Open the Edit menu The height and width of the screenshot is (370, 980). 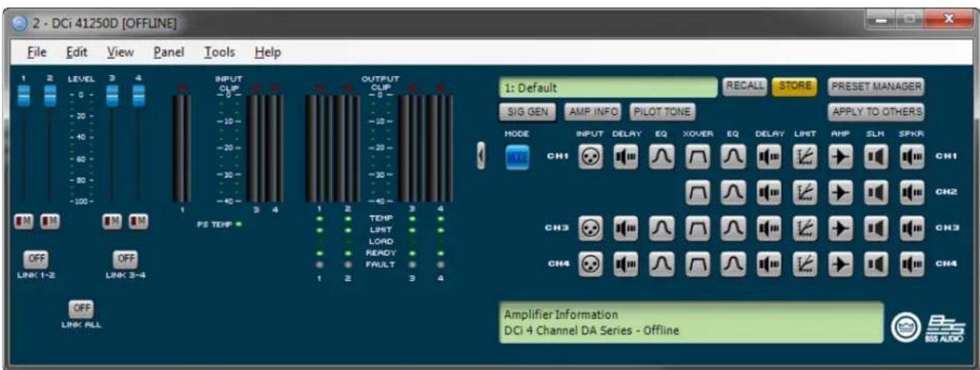[77, 52]
